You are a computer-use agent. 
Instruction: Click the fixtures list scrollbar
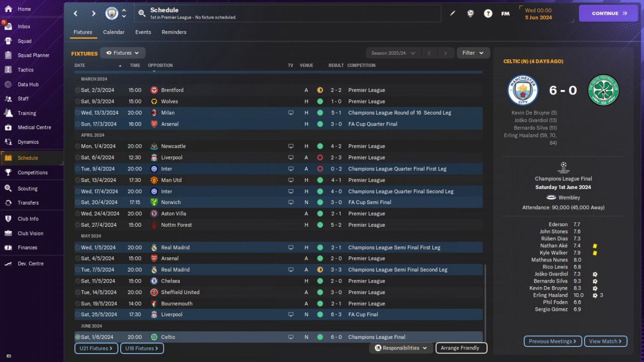pos(486,303)
